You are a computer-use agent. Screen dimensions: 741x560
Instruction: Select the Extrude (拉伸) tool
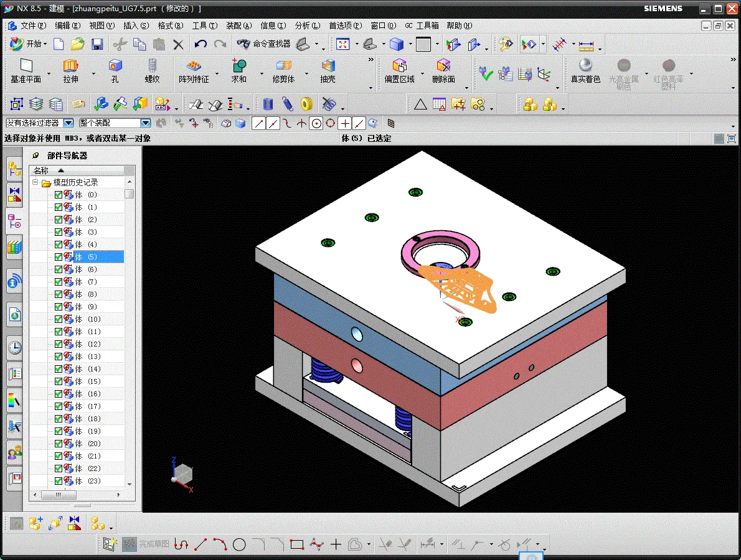(70, 72)
